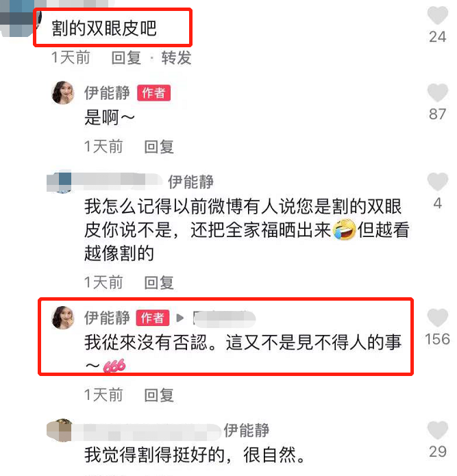Tap the 作者 badge next to the reply arrow

(152, 318)
